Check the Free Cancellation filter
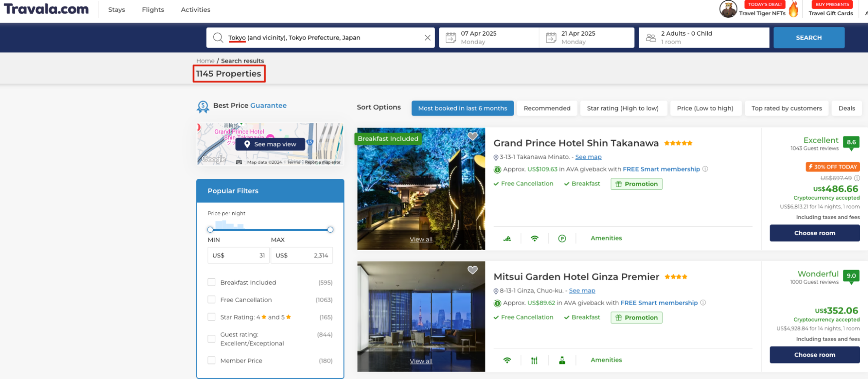The height and width of the screenshot is (379, 868). point(211,300)
